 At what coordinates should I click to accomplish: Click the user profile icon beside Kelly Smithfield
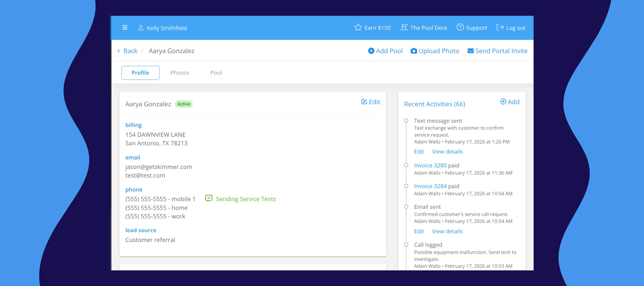pos(141,28)
